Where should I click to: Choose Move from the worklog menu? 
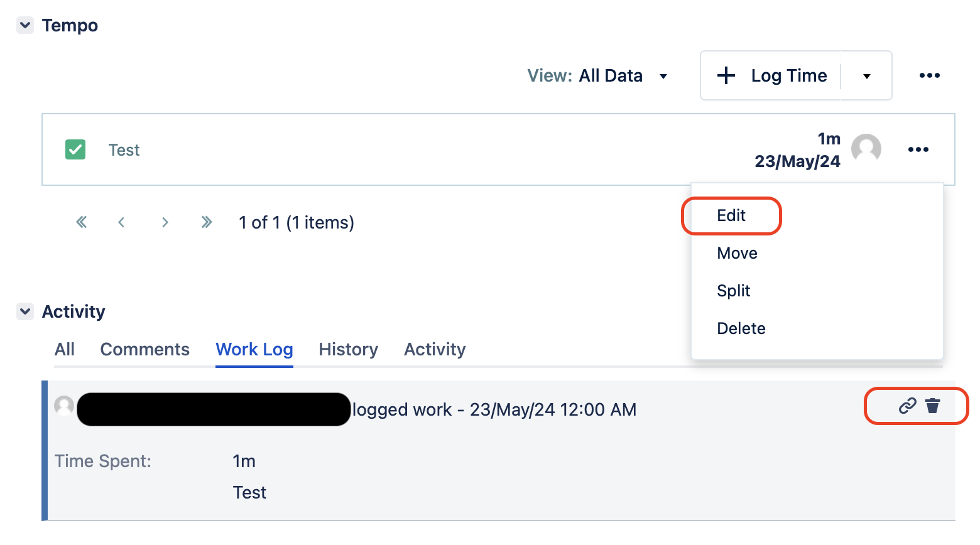point(737,253)
